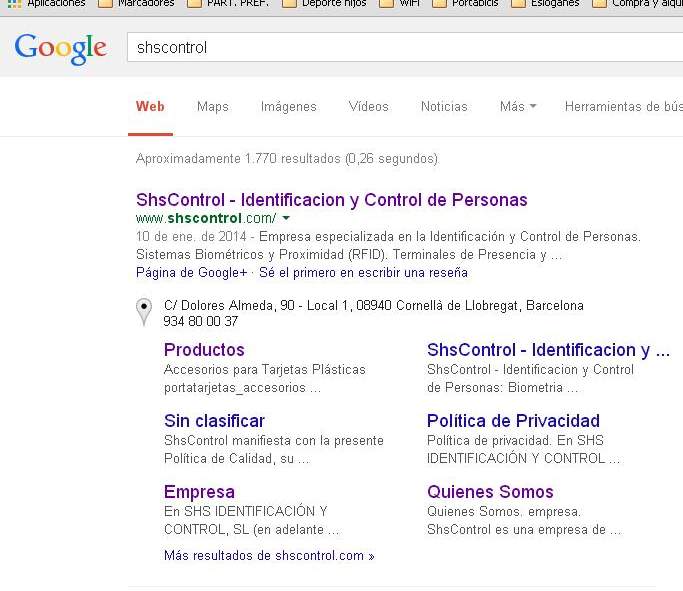The height and width of the screenshot is (591, 683).
Task: Switch to the Noticias tab
Action: (x=444, y=106)
